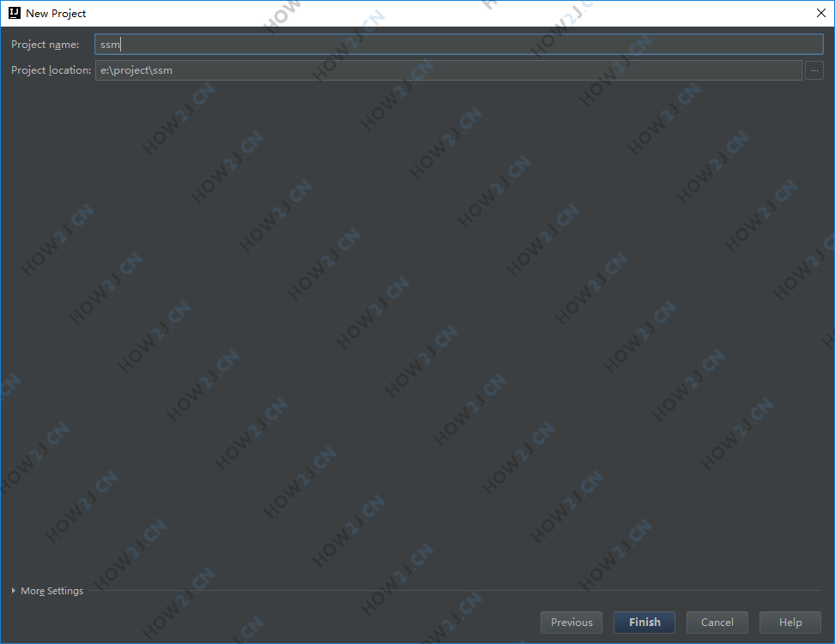
Task: Open the browse folder ellipsis button
Action: (814, 70)
